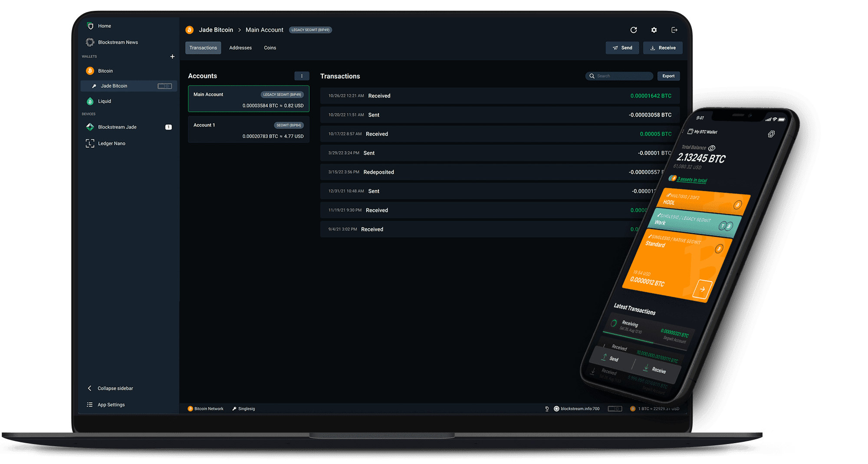Toggle the status bar device indicator

coord(615,409)
